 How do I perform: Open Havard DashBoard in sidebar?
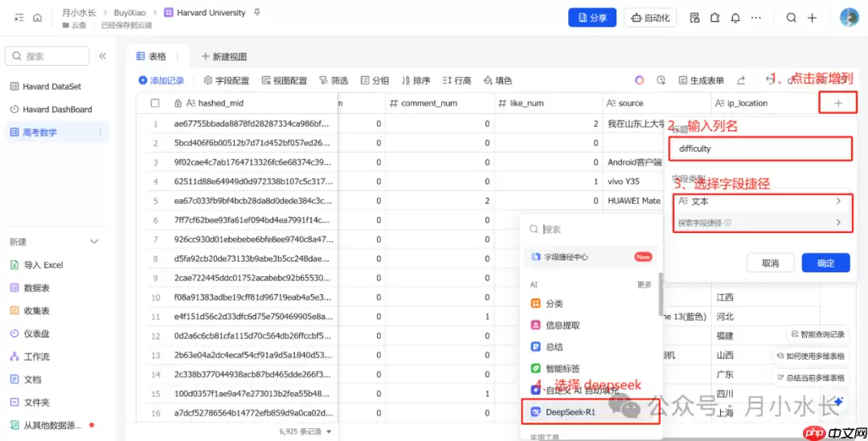click(x=57, y=109)
